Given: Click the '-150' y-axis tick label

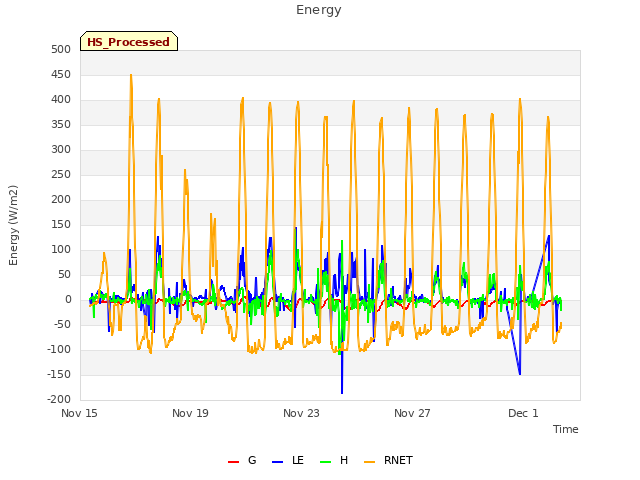Looking at the screenshot, I should point(59,375).
